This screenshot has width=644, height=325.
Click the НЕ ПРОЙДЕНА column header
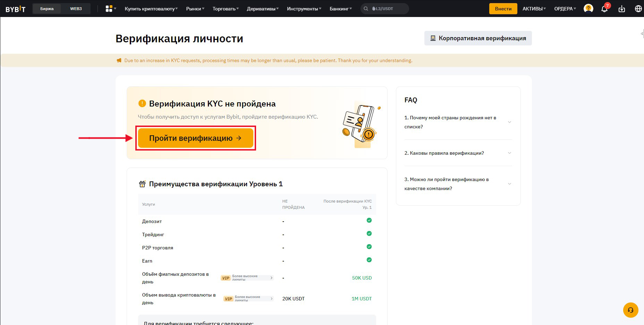tap(294, 204)
